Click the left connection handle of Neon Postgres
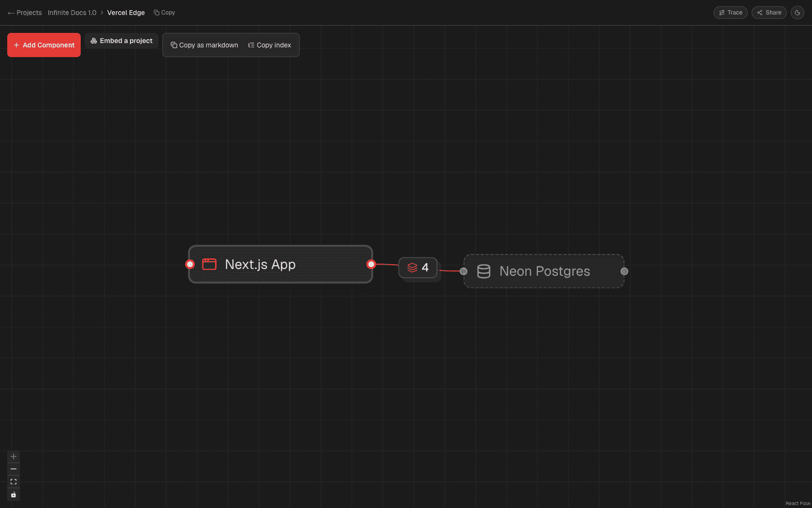 pos(464,271)
